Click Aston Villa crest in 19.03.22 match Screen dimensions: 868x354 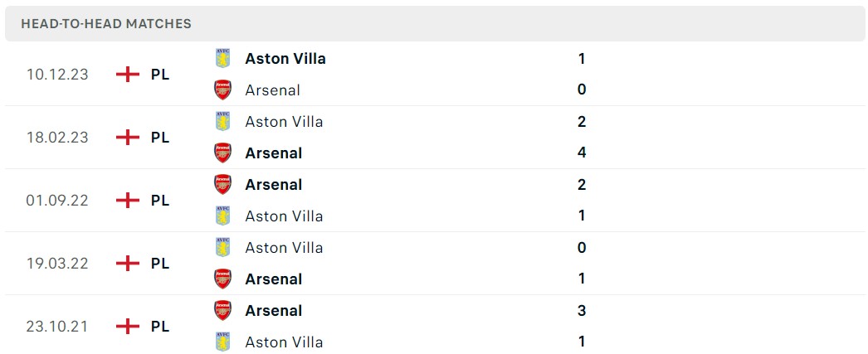click(x=222, y=247)
